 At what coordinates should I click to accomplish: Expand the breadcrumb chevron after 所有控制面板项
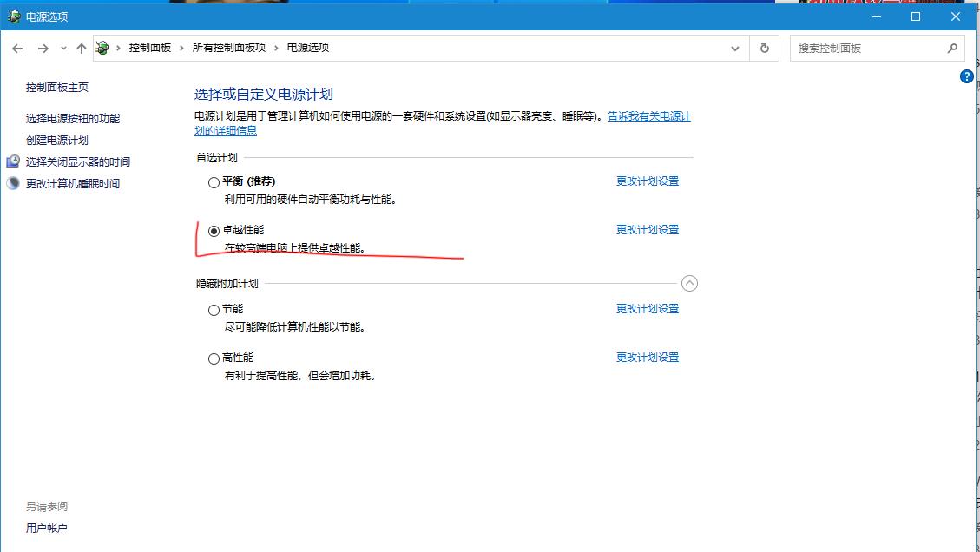pyautogui.click(x=275, y=48)
